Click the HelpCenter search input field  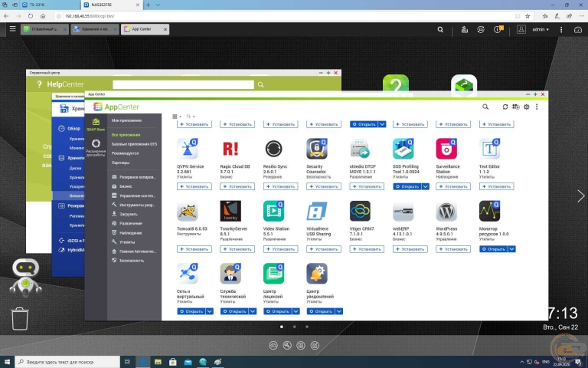tap(183, 84)
